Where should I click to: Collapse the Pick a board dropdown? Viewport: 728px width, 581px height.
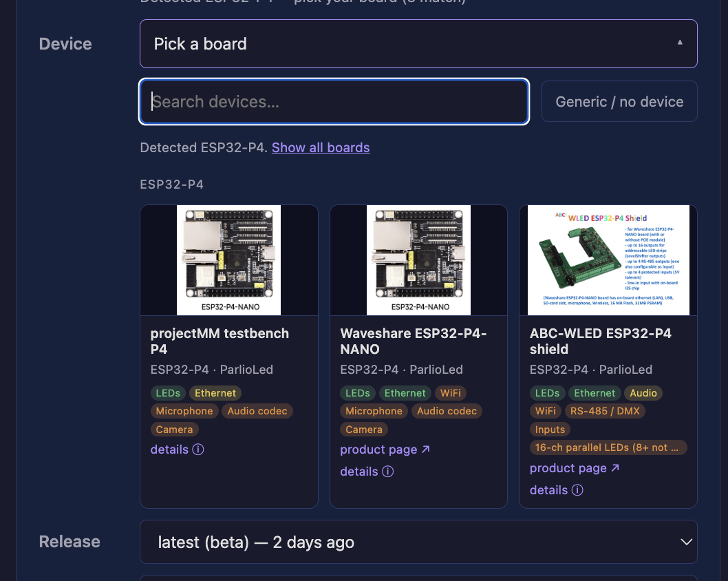pyautogui.click(x=418, y=43)
